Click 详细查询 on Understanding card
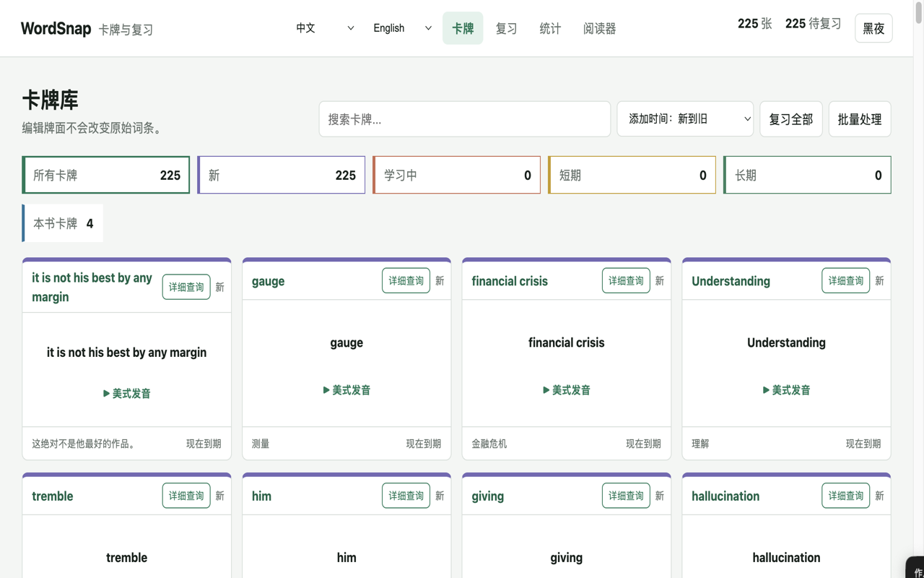The width and height of the screenshot is (924, 578). pos(845,281)
